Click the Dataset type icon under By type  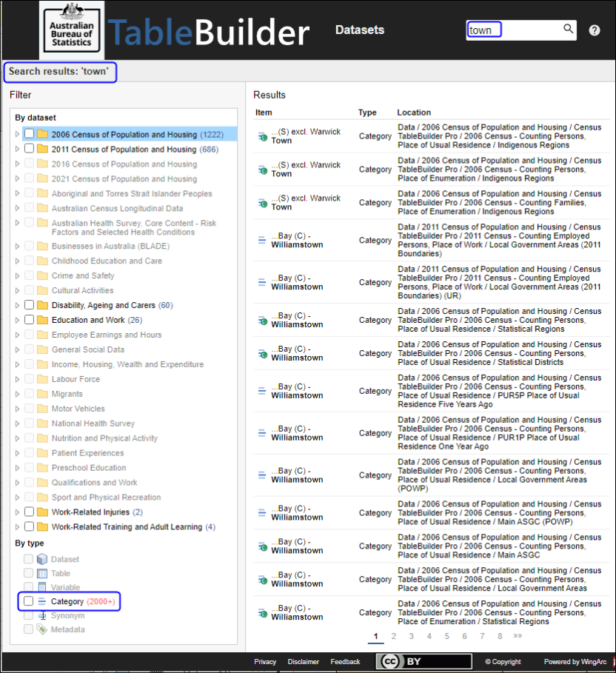coord(42,558)
